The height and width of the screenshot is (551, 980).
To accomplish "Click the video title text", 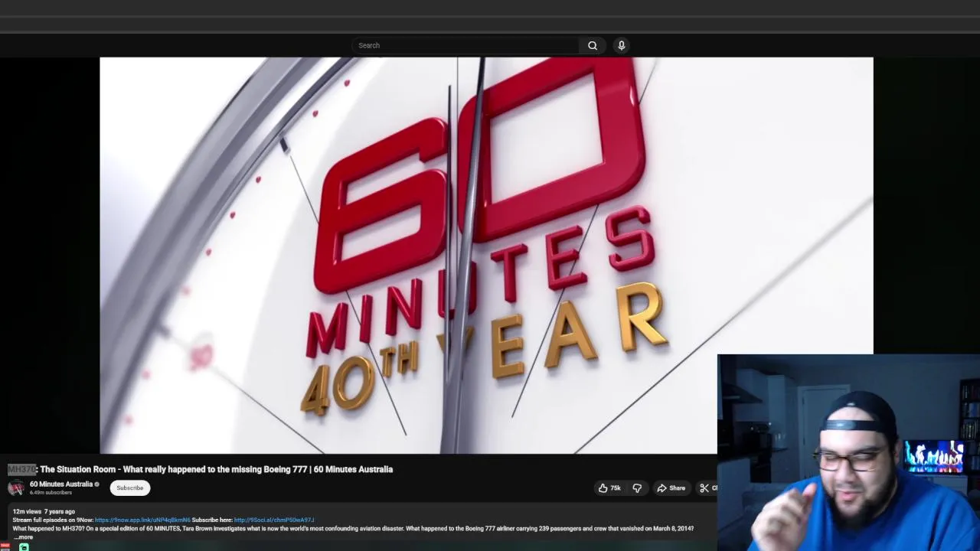I will [x=200, y=469].
